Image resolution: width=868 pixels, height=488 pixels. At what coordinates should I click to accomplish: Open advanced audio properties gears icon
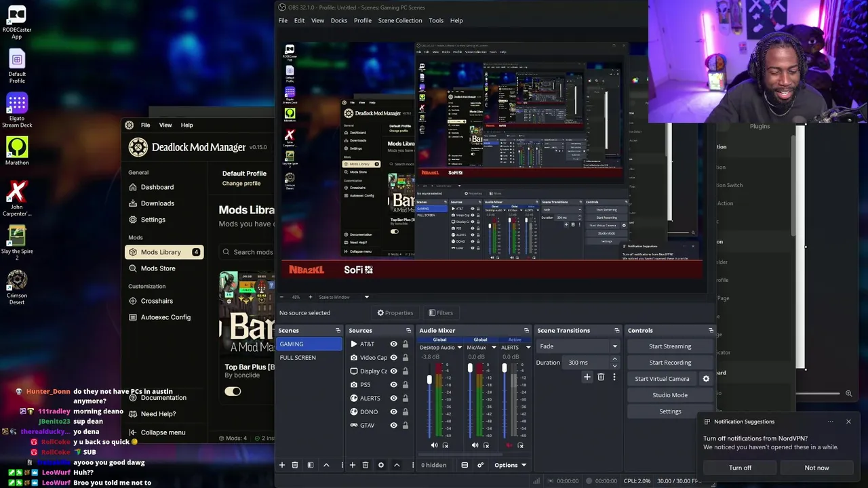pyautogui.click(x=480, y=465)
